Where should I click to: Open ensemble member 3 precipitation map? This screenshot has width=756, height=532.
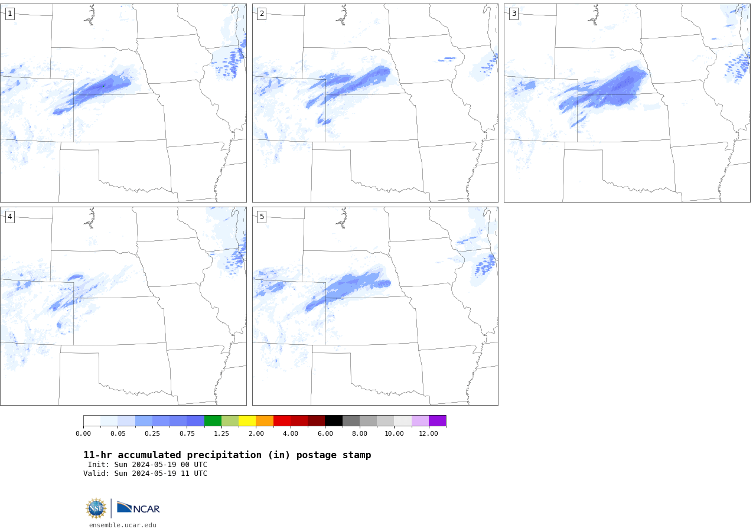tap(627, 103)
